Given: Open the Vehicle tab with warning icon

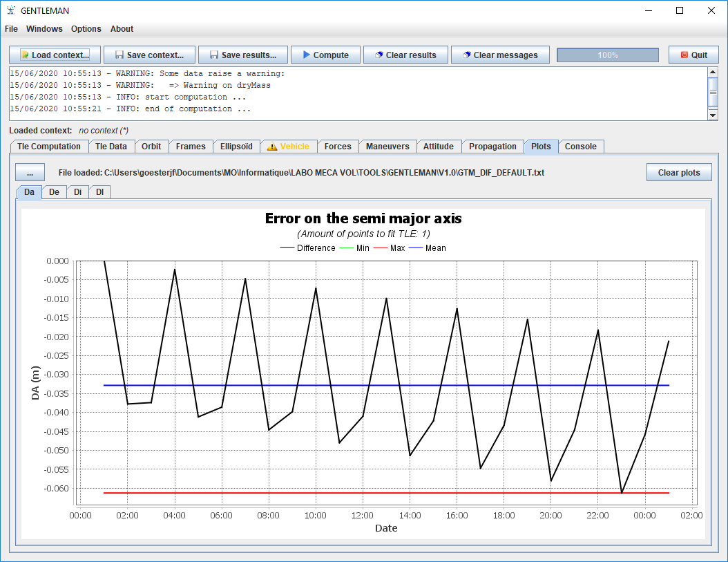Looking at the screenshot, I should click(289, 147).
